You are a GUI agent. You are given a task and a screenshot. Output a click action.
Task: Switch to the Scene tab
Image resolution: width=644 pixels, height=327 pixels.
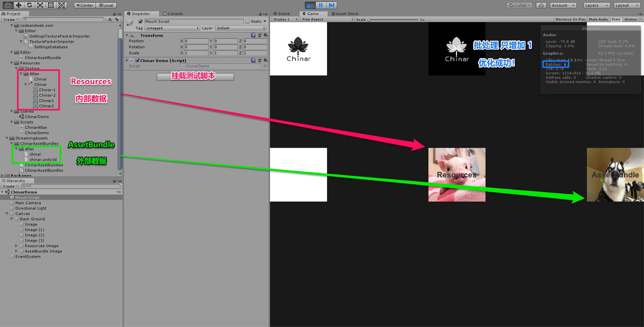[282, 14]
